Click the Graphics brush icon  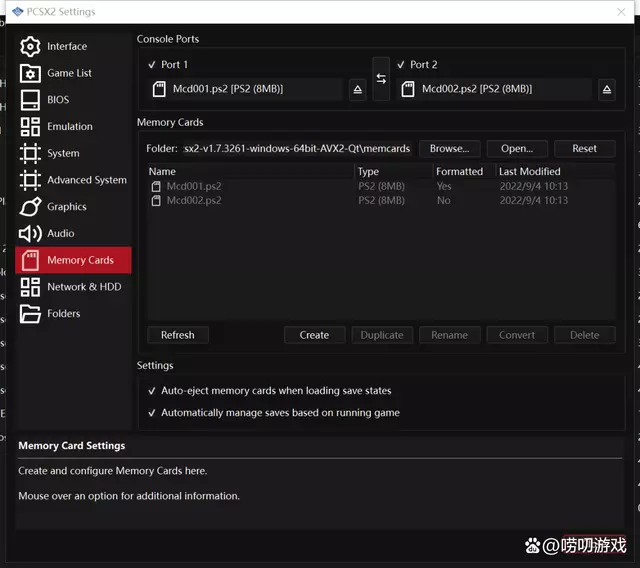coord(30,207)
